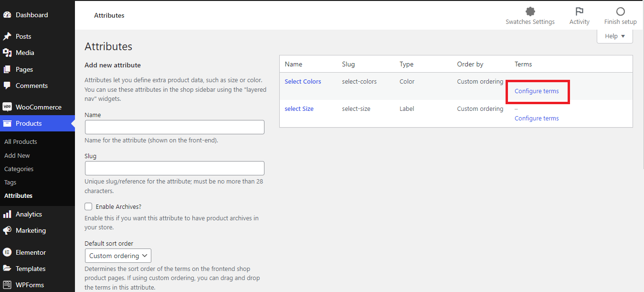This screenshot has width=644, height=292.
Task: Click the Analytics bar chart icon
Action: point(7,214)
